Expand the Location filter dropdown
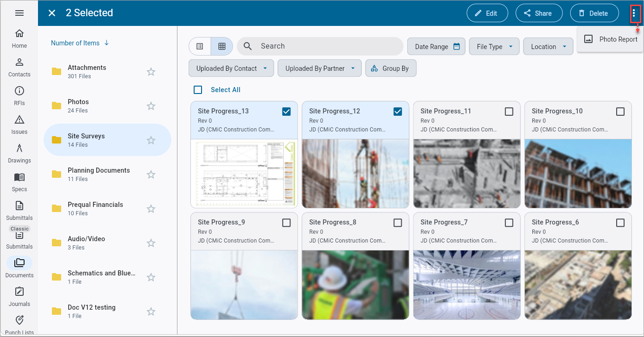 pos(549,46)
